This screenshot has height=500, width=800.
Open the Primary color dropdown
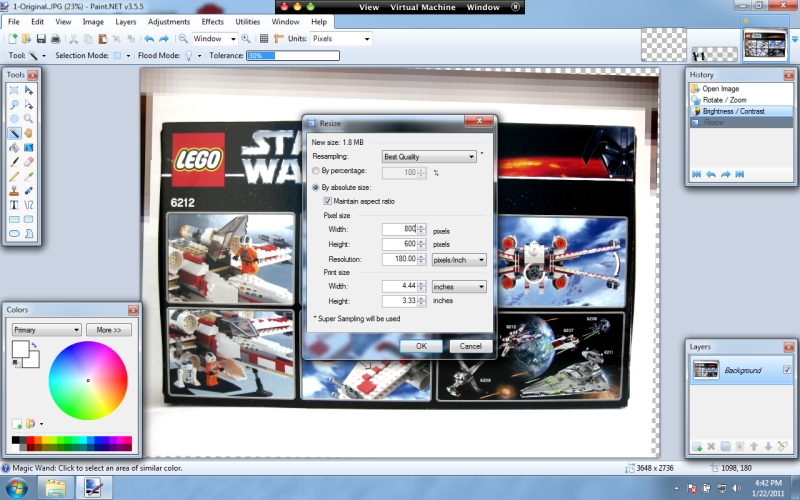(x=46, y=330)
